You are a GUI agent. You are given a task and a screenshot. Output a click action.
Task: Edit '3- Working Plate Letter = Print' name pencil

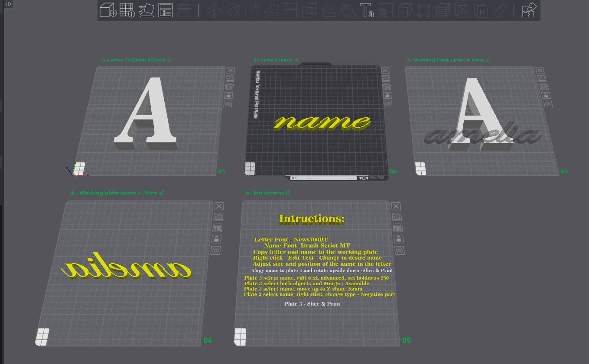pyautogui.click(x=488, y=60)
